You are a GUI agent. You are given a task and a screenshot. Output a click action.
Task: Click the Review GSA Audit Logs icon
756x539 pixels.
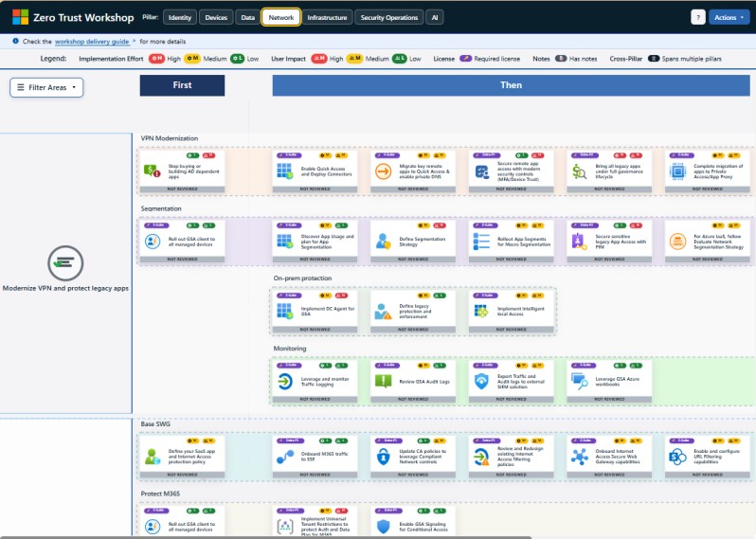[x=383, y=381]
